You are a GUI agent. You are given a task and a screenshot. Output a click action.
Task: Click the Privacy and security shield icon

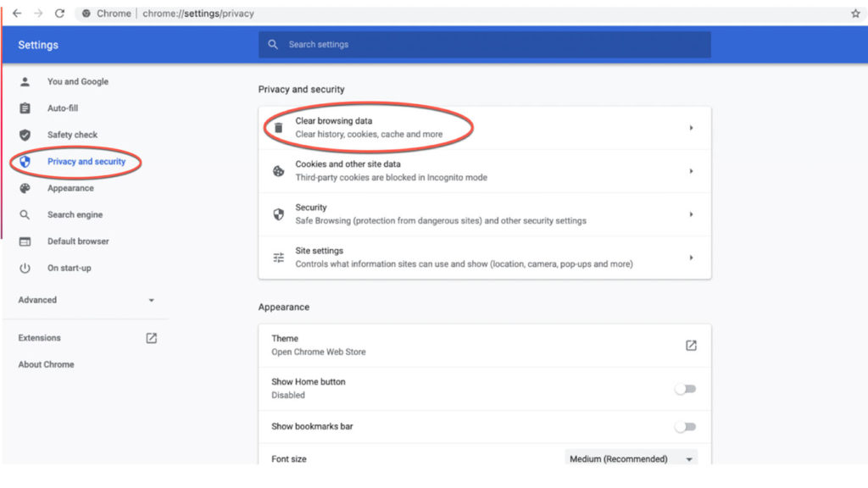pyautogui.click(x=25, y=162)
